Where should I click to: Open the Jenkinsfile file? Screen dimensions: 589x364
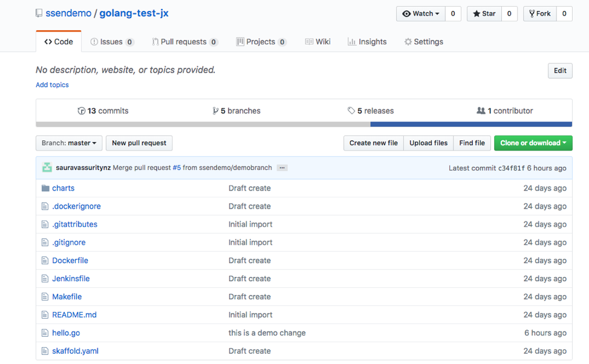[x=71, y=278]
